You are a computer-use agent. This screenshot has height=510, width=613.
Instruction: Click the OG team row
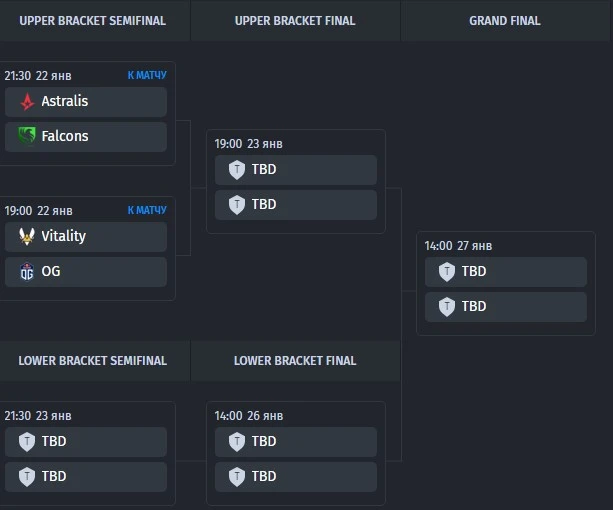86,272
